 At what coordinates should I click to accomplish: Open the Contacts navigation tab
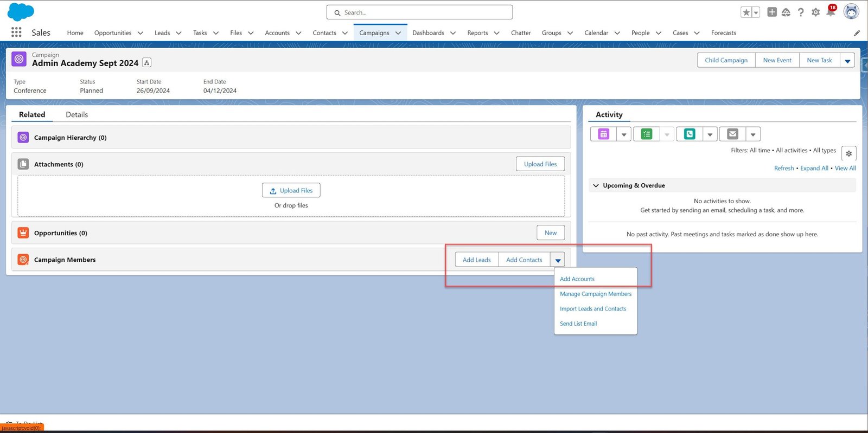(324, 33)
